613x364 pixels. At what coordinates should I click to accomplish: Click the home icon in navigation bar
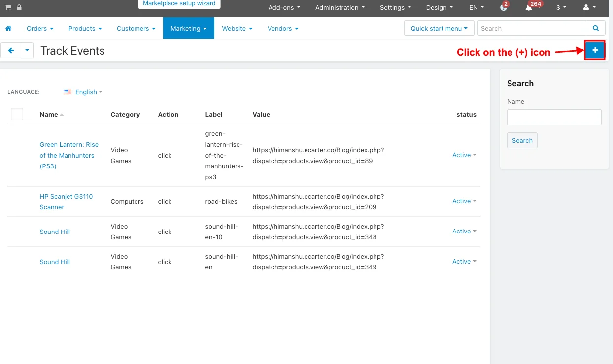tap(8, 29)
